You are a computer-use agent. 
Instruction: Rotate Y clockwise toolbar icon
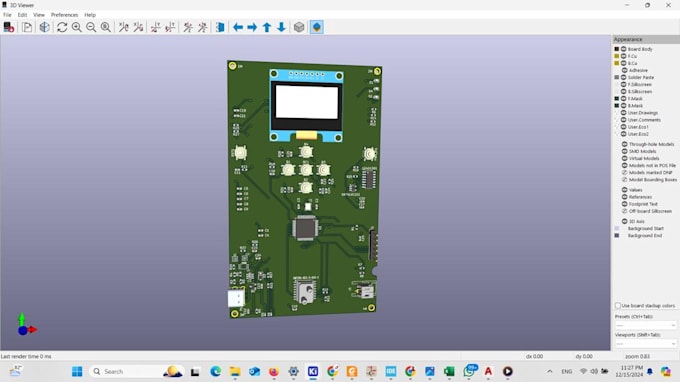(x=156, y=27)
